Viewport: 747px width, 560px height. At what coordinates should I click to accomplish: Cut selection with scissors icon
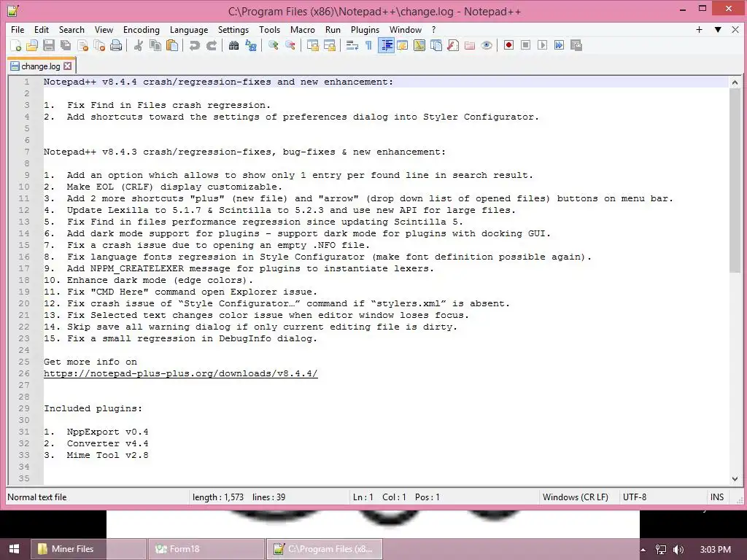(139, 45)
